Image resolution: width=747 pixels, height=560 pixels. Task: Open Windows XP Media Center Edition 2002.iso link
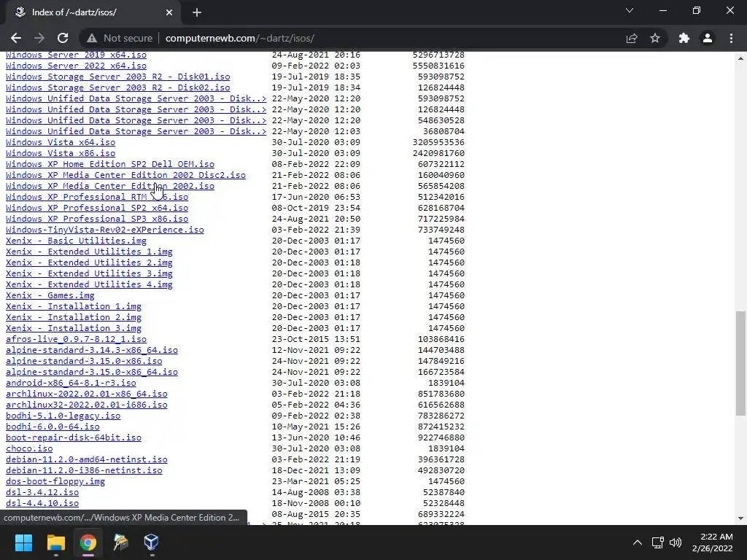click(110, 186)
